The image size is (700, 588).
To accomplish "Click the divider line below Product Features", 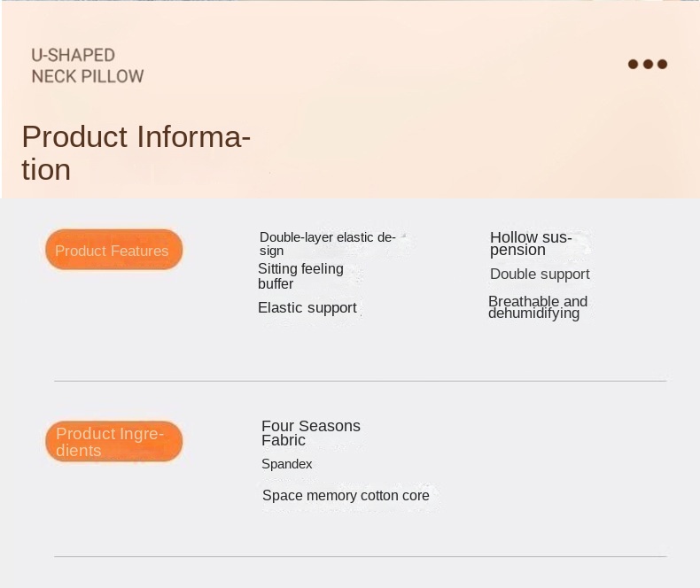I will tap(360, 381).
